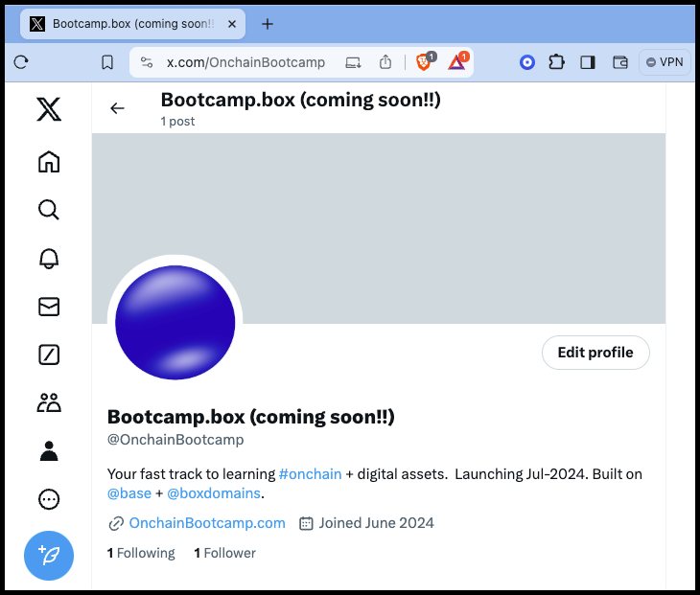
Task: Open a new browser tab
Action: point(268,24)
